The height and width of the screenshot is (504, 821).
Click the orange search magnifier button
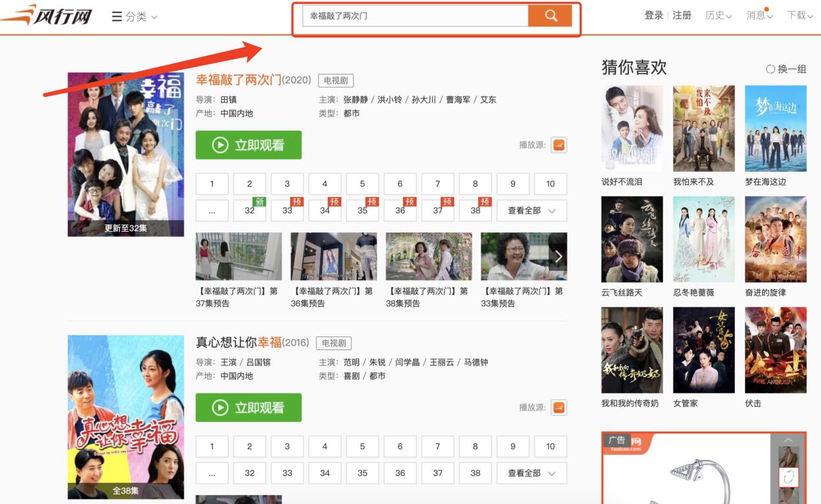pyautogui.click(x=550, y=16)
